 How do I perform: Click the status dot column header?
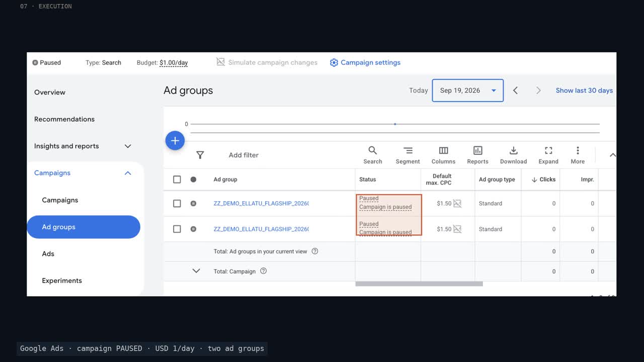(x=193, y=179)
